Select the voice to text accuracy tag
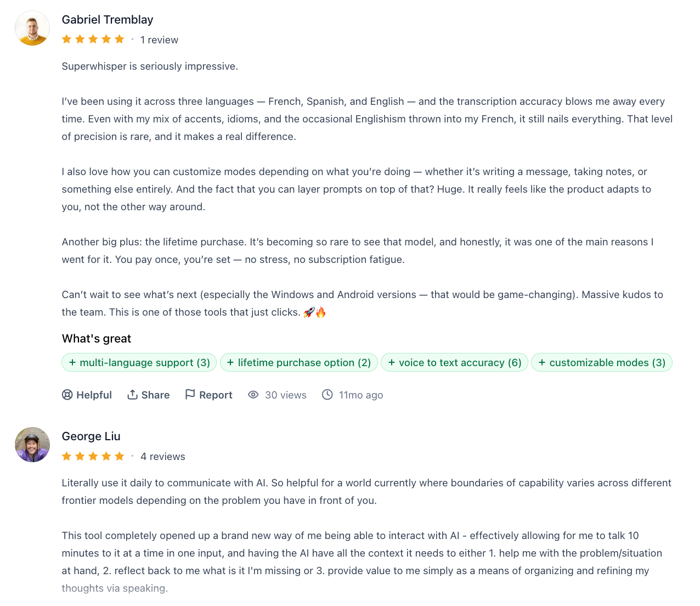700x606 pixels. 455,362
